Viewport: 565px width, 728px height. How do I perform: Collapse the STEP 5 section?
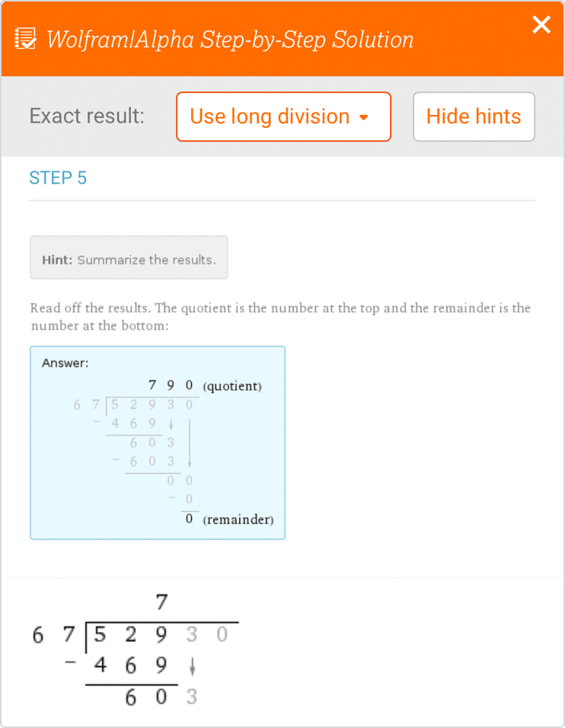[x=58, y=177]
